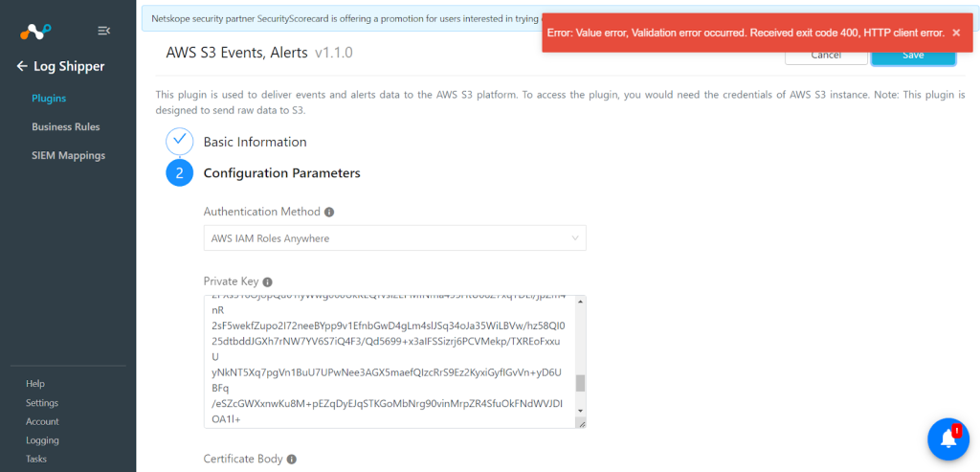Open Settings in the sidebar

pyautogui.click(x=42, y=403)
